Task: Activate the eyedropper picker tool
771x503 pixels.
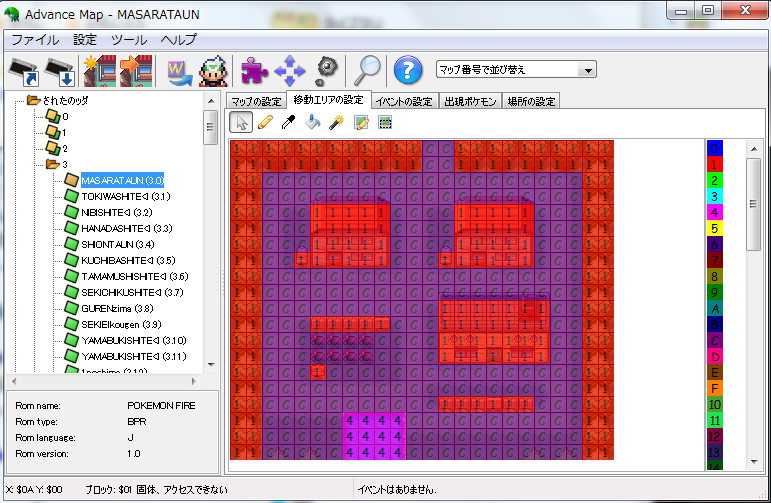Action: 289,123
